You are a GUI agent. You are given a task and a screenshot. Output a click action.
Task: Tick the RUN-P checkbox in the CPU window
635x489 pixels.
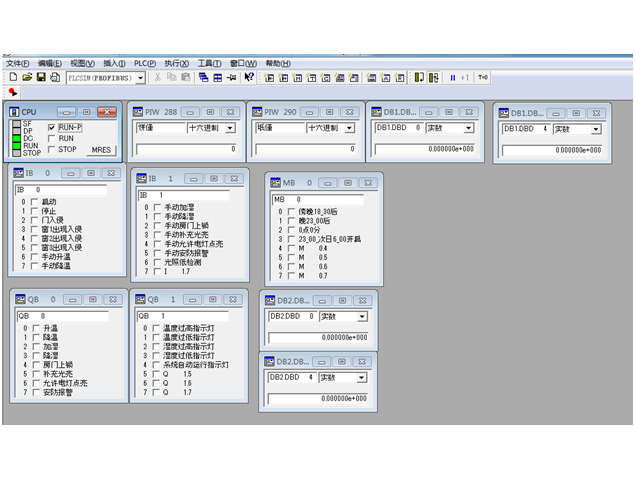pos(51,128)
